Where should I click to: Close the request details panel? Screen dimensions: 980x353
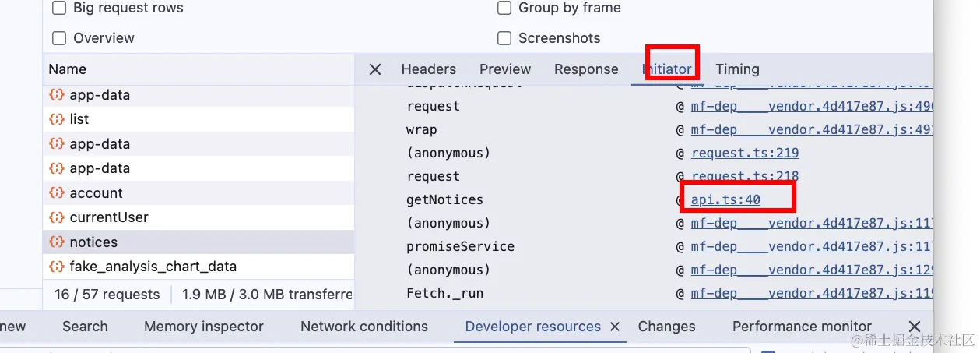pos(375,69)
